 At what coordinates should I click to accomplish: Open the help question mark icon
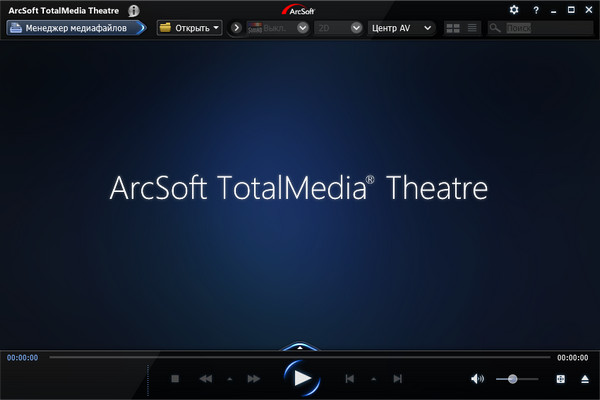[x=536, y=9]
